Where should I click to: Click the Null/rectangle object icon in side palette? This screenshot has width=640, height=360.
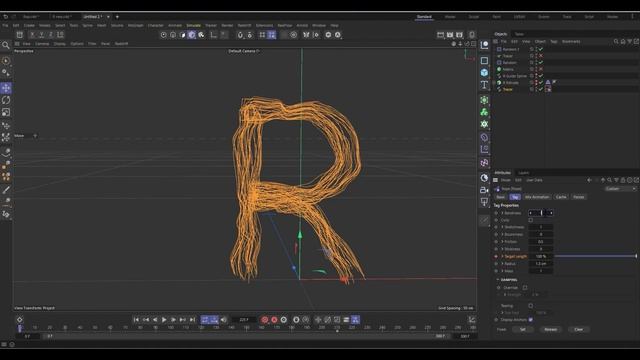point(484,60)
